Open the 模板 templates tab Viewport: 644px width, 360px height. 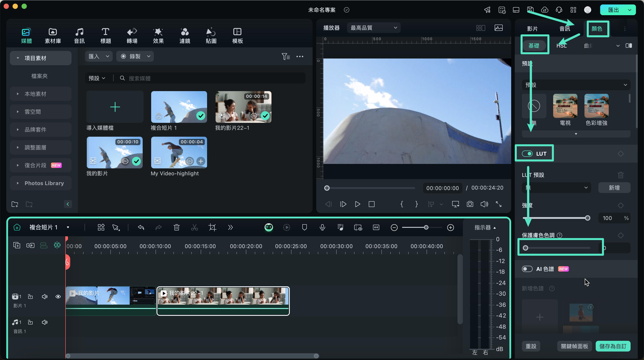[237, 36]
